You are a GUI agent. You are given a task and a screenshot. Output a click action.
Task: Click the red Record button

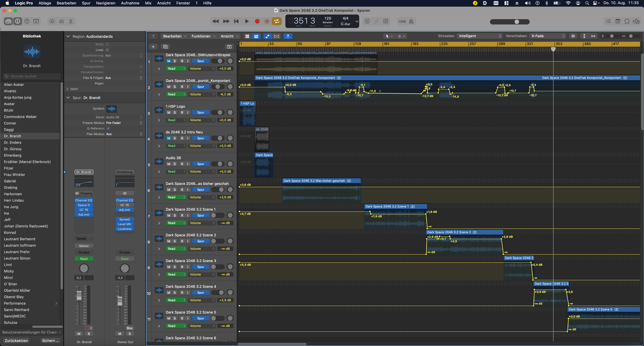[x=257, y=21]
